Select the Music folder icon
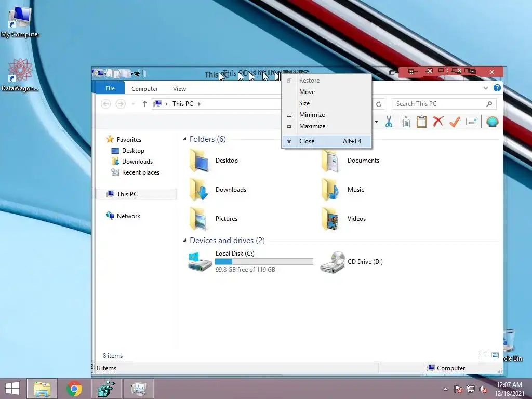Screen dimensions: 532x399 pyautogui.click(x=330, y=190)
